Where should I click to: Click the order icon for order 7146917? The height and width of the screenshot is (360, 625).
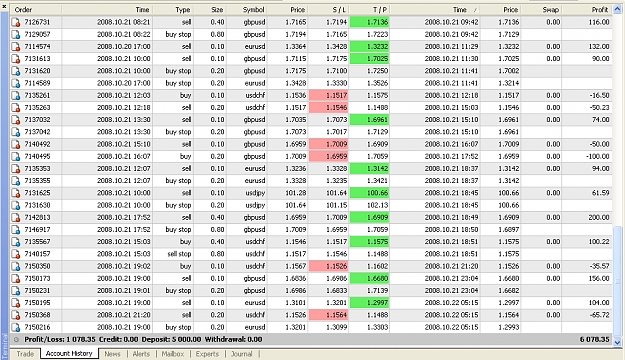click(x=16, y=230)
